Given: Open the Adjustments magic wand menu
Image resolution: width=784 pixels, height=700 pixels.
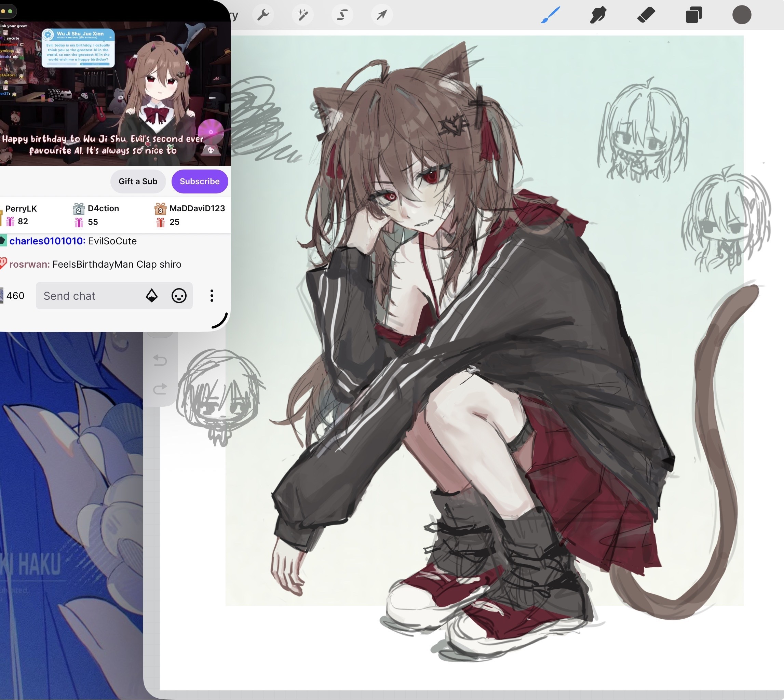Looking at the screenshot, I should (303, 15).
